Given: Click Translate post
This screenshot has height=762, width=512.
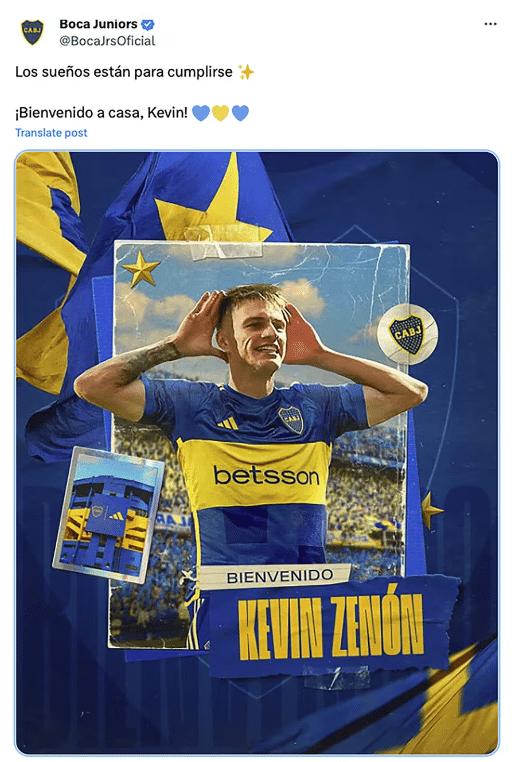Looking at the screenshot, I should click(51, 133).
